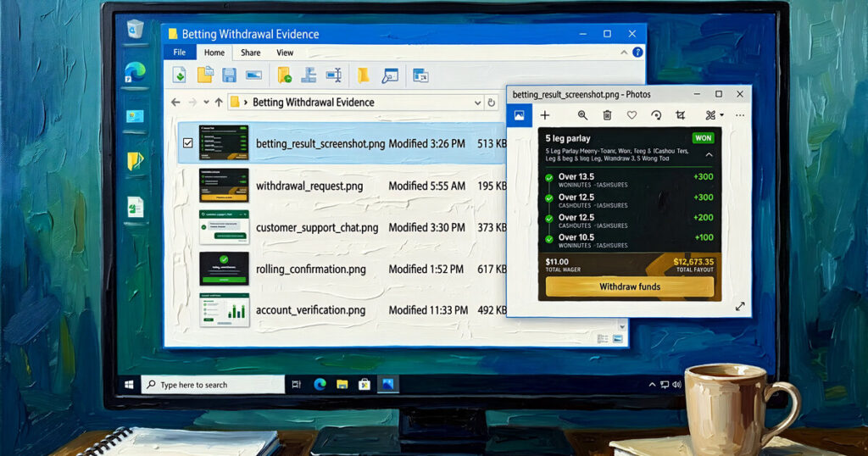Click the green WON badge
Viewport: 868px width, 456px height.
703,138
